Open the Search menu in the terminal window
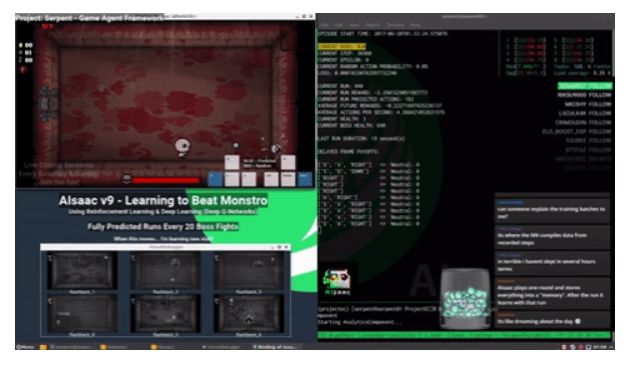Image resolution: width=637 pixels, height=370 pixels. [373, 25]
